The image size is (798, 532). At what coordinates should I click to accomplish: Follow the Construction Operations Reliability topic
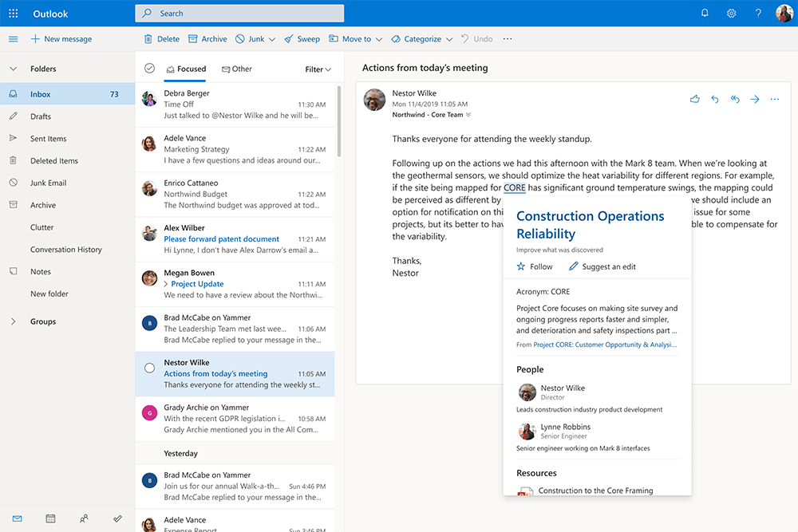(535, 266)
